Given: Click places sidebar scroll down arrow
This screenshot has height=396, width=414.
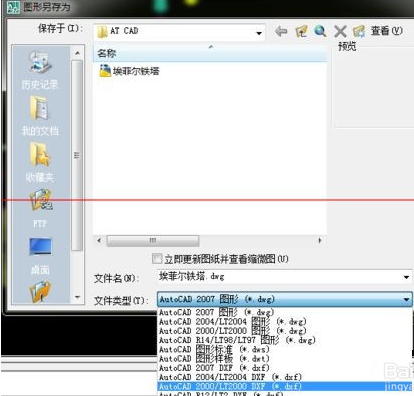Looking at the screenshot, I should [x=77, y=296].
